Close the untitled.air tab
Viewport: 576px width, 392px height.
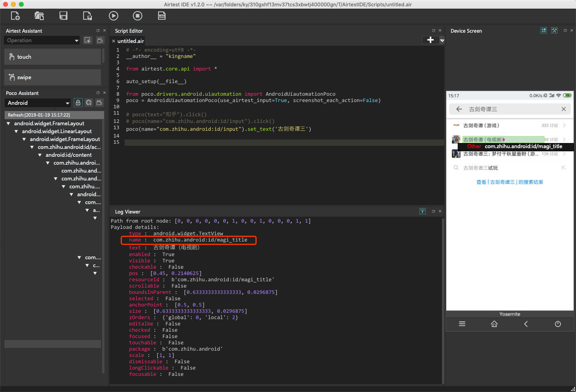tap(114, 41)
